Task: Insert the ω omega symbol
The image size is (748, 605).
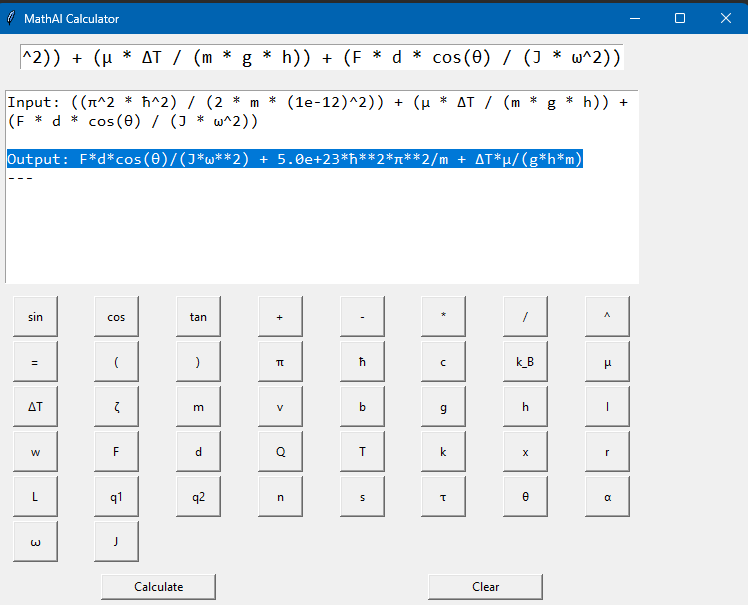Action: click(x=35, y=542)
